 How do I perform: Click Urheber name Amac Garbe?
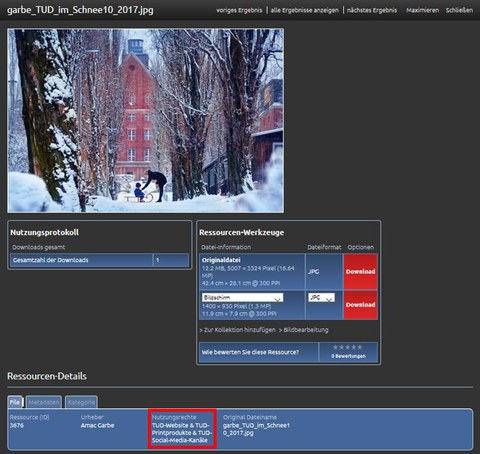[x=97, y=425]
